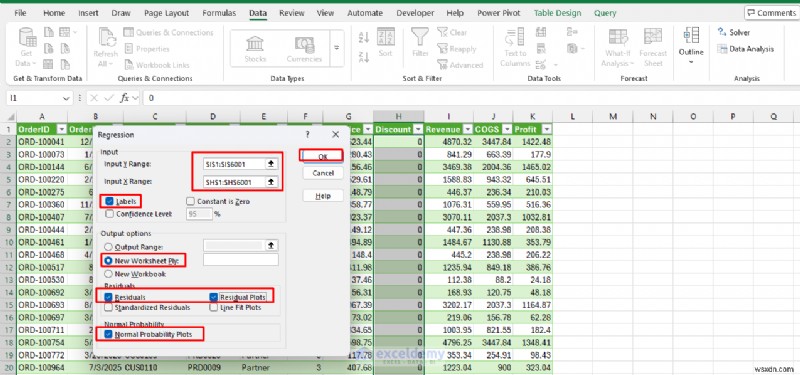Select New Worksheet Ply option
The width and height of the screenshot is (800, 375).
(x=109, y=260)
